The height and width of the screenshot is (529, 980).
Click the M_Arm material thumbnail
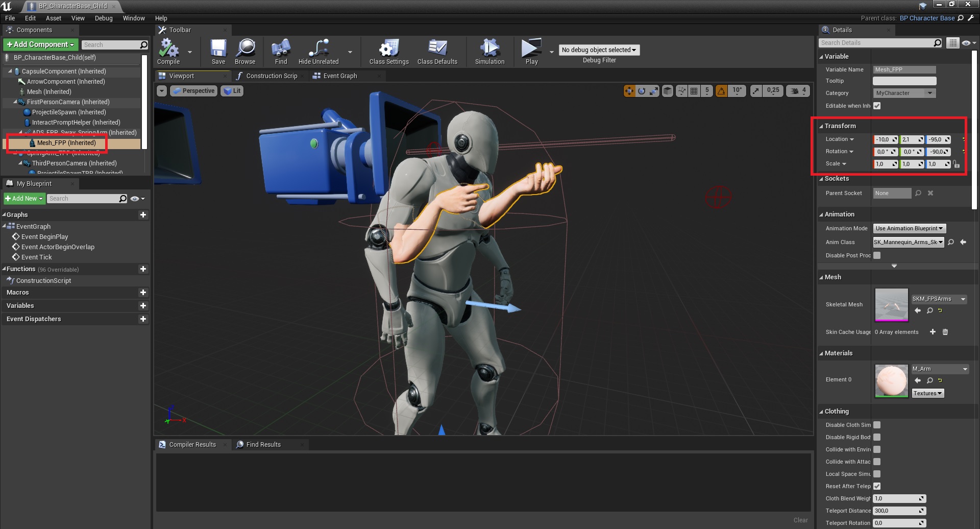pyautogui.click(x=891, y=380)
